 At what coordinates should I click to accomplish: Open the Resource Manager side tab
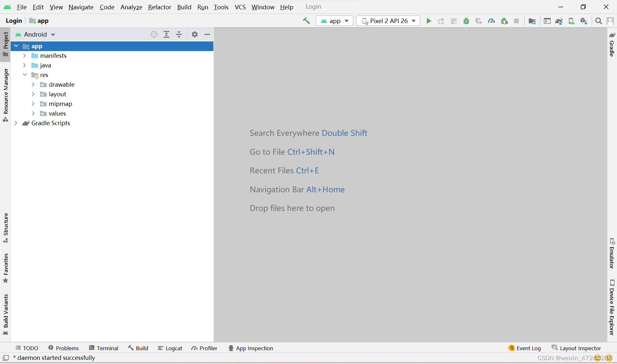click(x=5, y=95)
